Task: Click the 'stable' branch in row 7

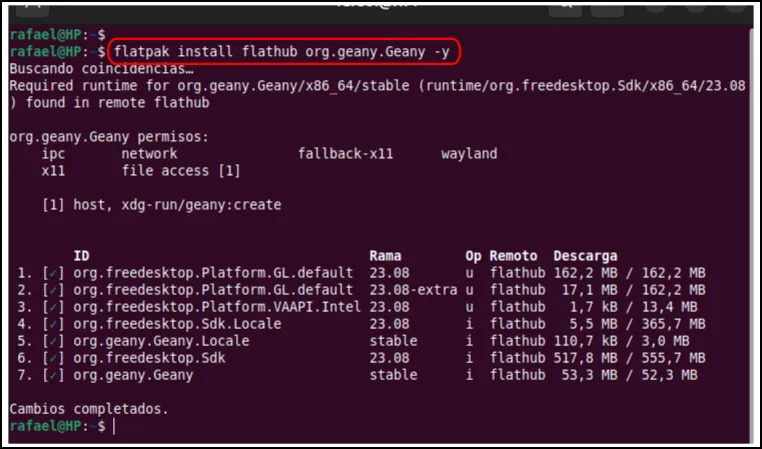Action: (x=393, y=375)
